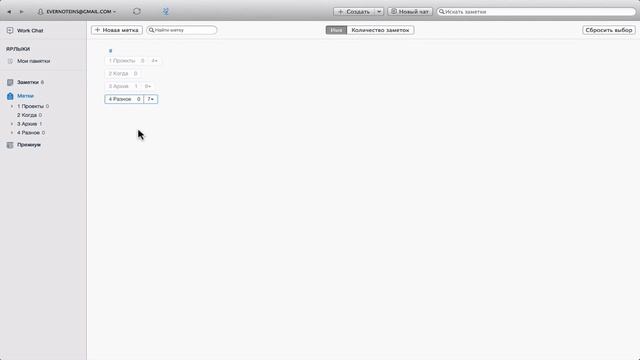This screenshot has height=360, width=640.
Task: Click the blue Метки tag icon
Action: 10,96
